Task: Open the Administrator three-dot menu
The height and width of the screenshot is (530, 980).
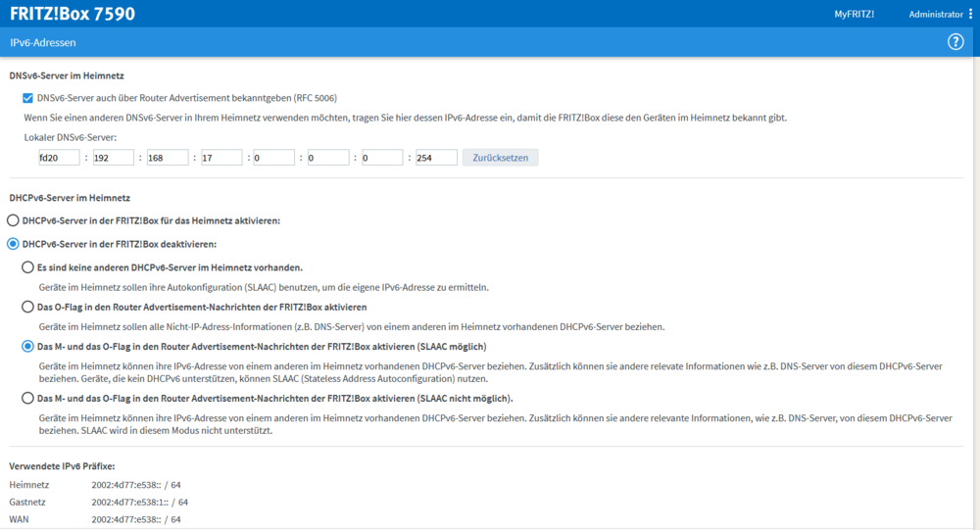Action: (x=971, y=15)
